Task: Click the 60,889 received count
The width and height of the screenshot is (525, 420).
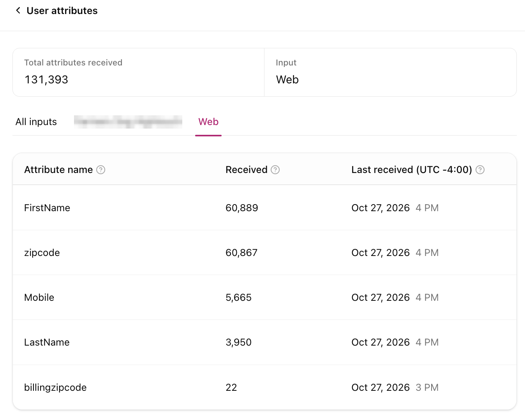Action: click(242, 208)
